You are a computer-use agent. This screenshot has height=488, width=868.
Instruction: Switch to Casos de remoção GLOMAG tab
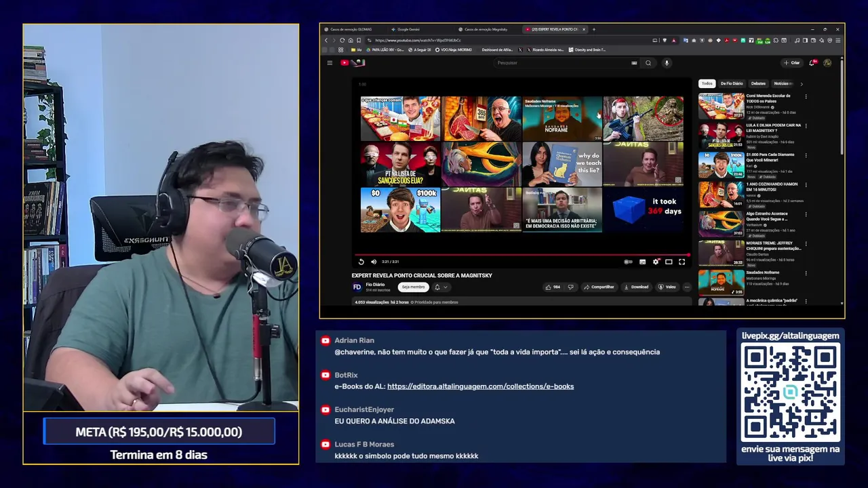351,29
